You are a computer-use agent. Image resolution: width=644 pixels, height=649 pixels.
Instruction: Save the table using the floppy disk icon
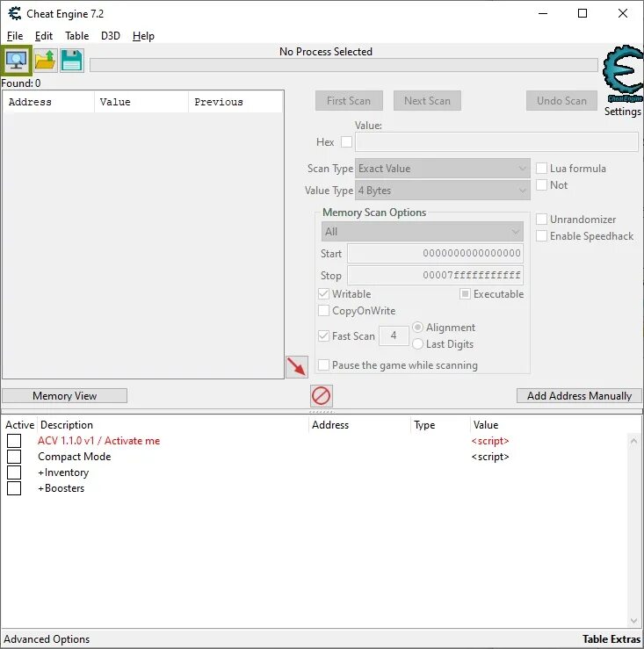(72, 61)
